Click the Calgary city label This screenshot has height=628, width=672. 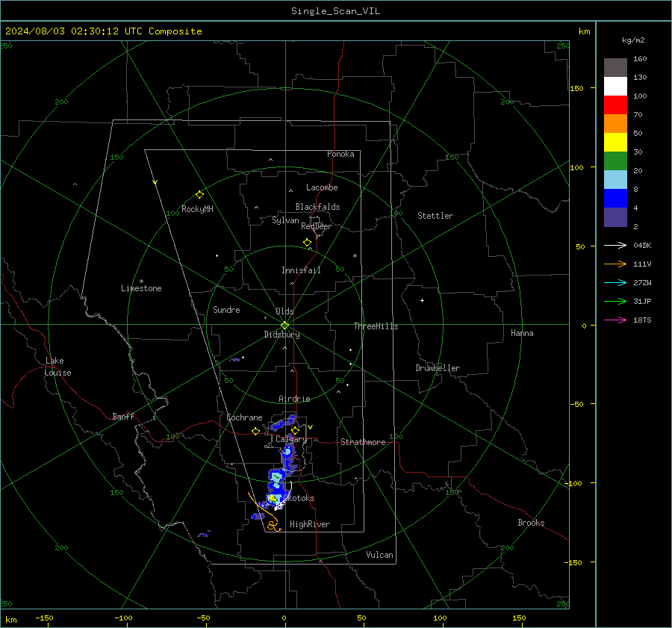291,439
